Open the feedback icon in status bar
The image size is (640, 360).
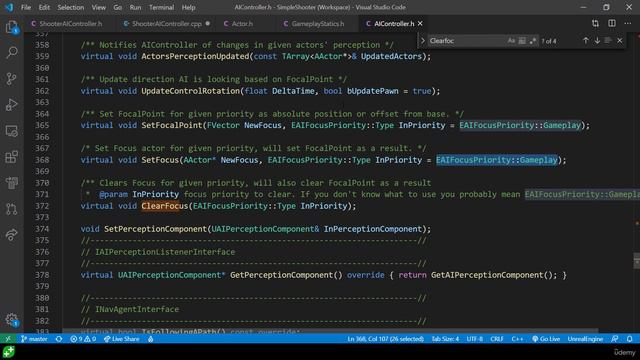point(615,339)
